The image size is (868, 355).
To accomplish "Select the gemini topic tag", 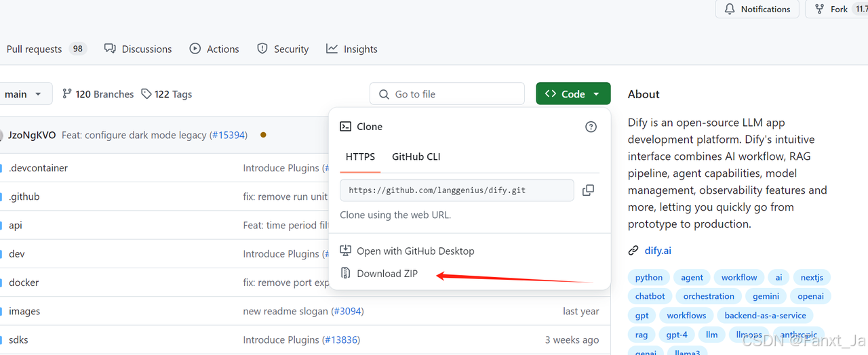I will tap(766, 296).
